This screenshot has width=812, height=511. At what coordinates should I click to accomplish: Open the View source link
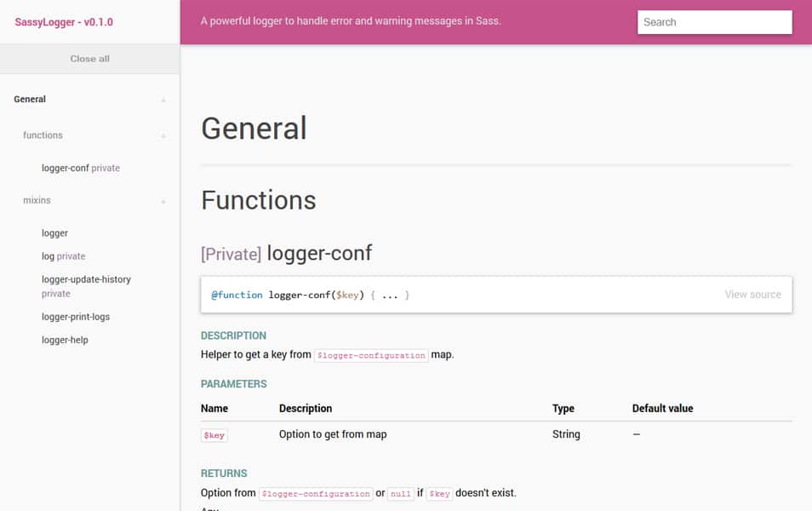(x=752, y=294)
